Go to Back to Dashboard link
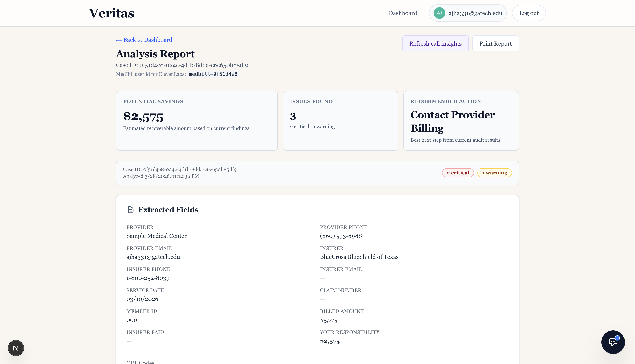The width and height of the screenshot is (635, 364). (144, 40)
